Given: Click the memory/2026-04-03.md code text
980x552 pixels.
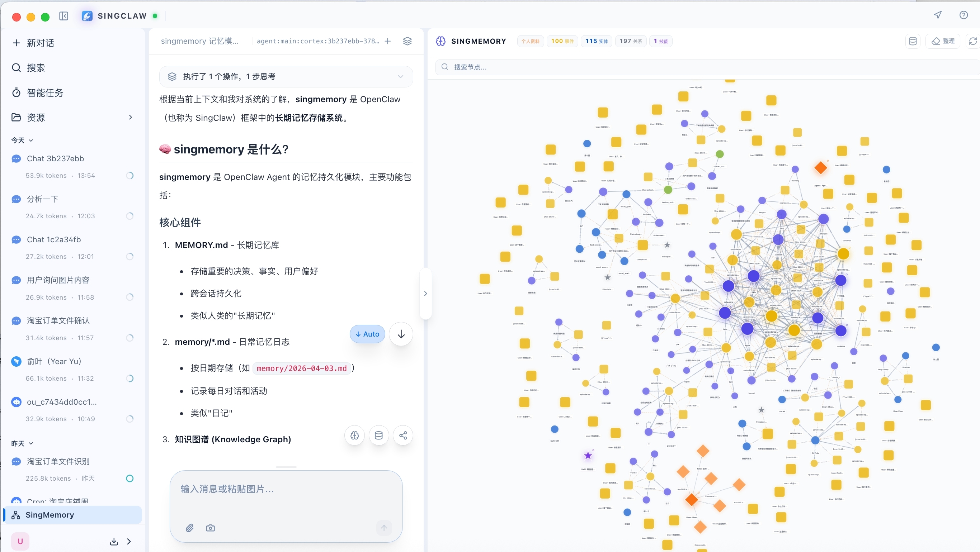Looking at the screenshot, I should [x=302, y=368].
